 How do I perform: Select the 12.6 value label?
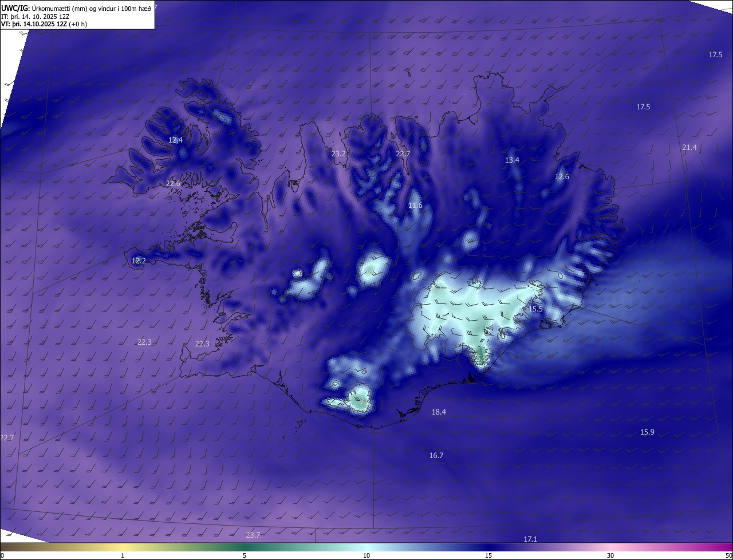(562, 177)
